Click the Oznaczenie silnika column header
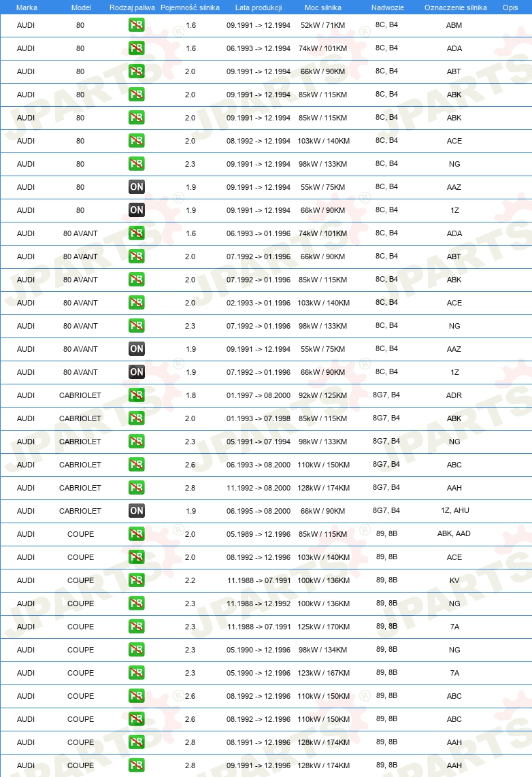 (456, 7)
